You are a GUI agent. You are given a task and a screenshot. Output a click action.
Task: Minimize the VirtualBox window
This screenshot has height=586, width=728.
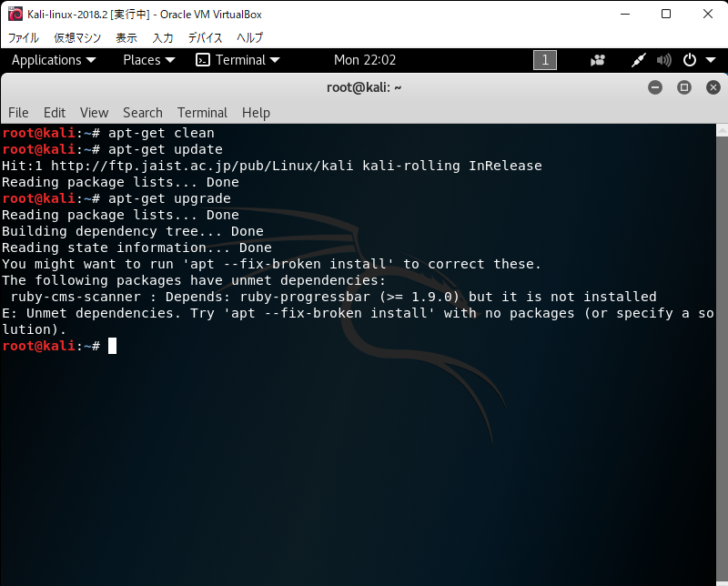click(x=625, y=14)
